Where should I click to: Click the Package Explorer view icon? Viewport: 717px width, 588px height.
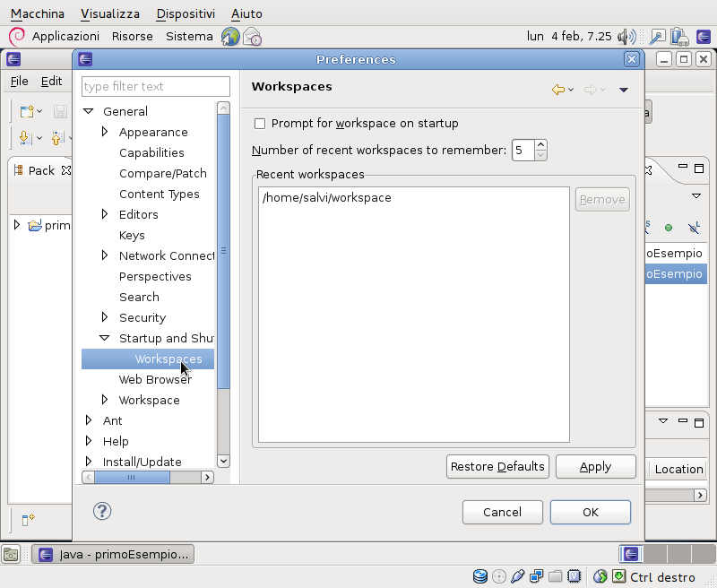point(19,170)
